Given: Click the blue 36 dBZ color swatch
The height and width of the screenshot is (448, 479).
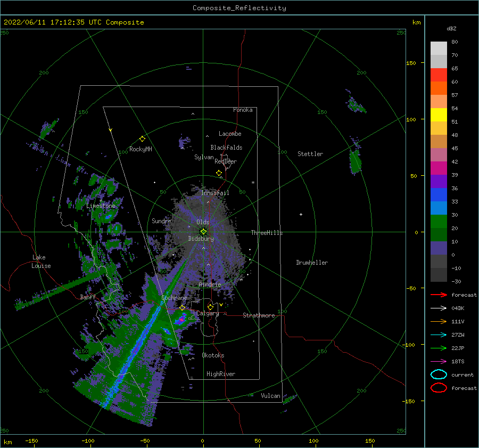Looking at the screenshot, I should pyautogui.click(x=439, y=194).
